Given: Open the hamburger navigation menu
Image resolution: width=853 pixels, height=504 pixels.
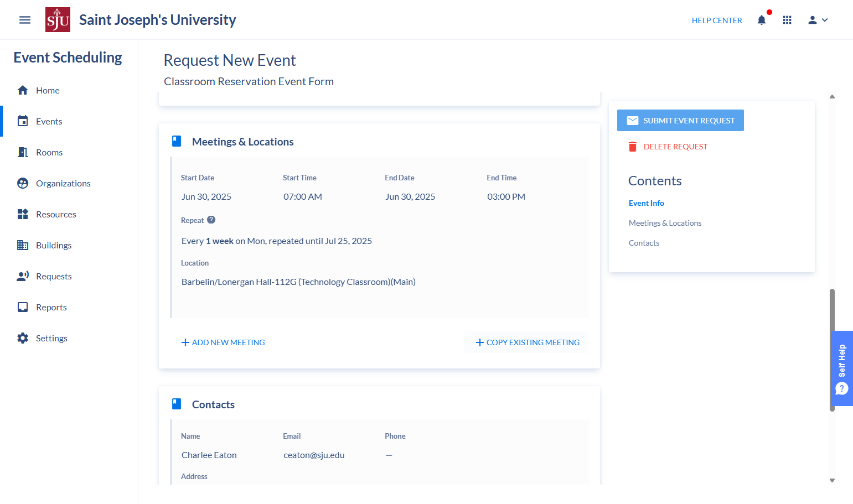Looking at the screenshot, I should (25, 20).
